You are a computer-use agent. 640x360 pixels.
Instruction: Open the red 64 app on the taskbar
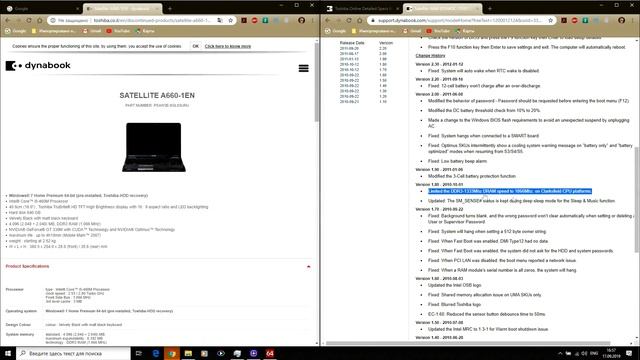point(270,353)
